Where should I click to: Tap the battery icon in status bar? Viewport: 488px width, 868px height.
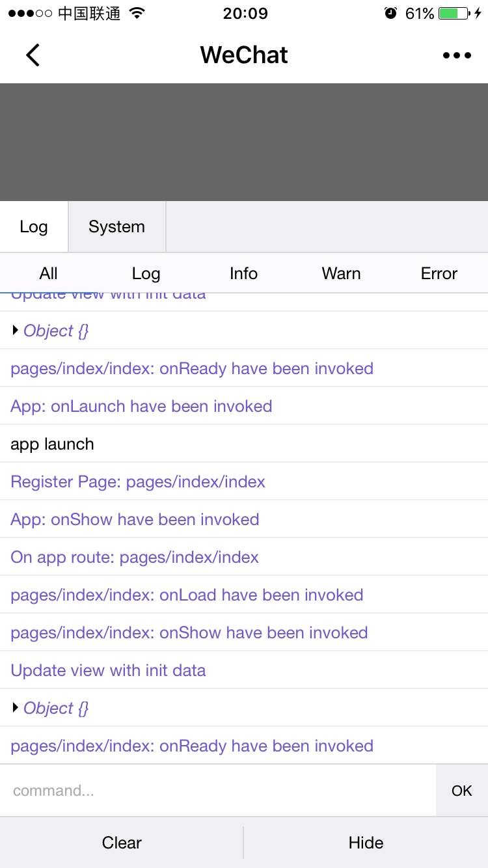tap(453, 13)
